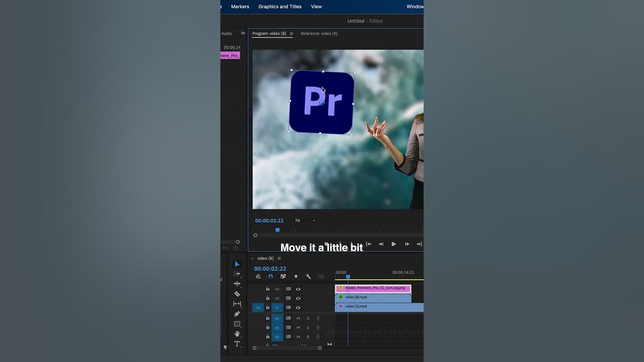Viewport: 644px width, 362px height.
Task: Go to In point
Action: pos(368,244)
